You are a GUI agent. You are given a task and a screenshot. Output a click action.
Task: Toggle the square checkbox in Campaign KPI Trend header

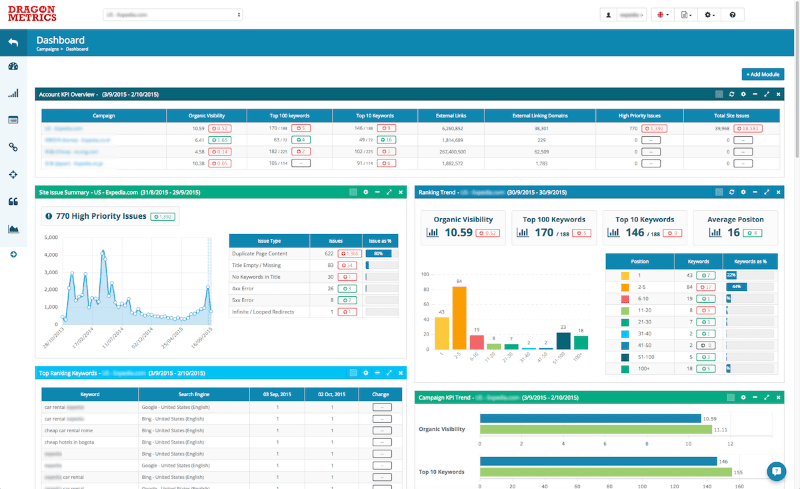tap(730, 397)
